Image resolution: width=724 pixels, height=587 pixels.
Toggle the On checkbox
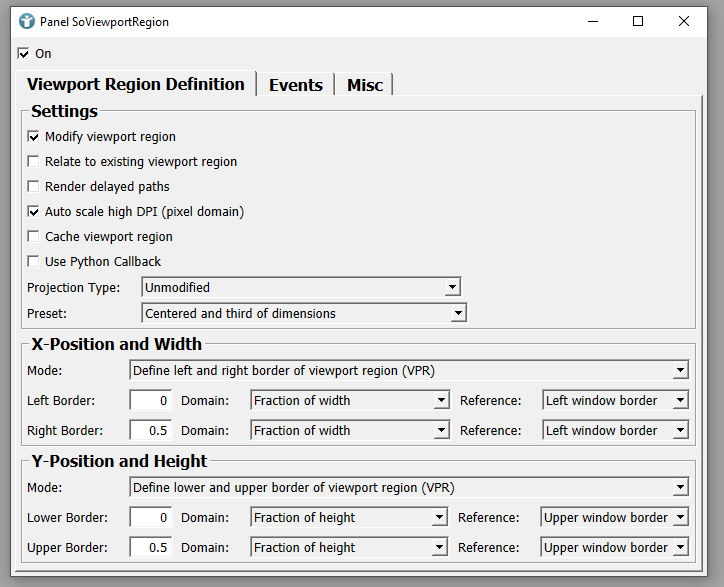(x=24, y=54)
